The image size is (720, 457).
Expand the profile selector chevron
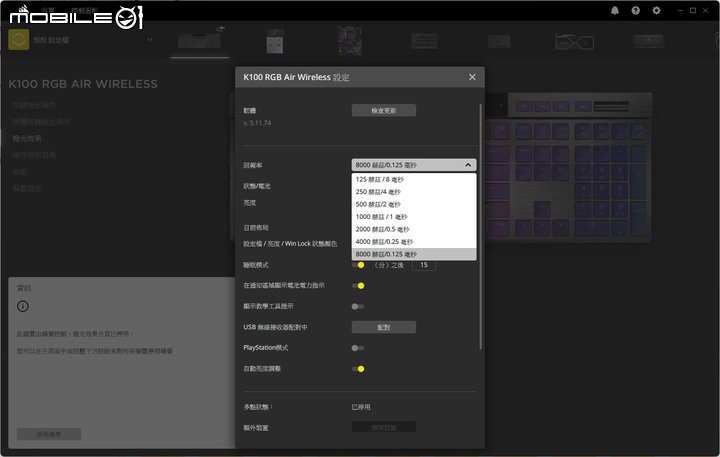click(150, 40)
